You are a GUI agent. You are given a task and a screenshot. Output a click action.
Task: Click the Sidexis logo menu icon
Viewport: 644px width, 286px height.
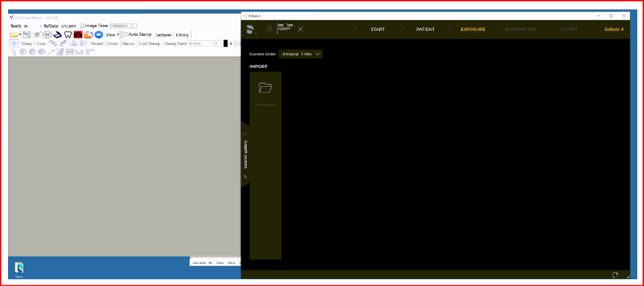pos(250,29)
